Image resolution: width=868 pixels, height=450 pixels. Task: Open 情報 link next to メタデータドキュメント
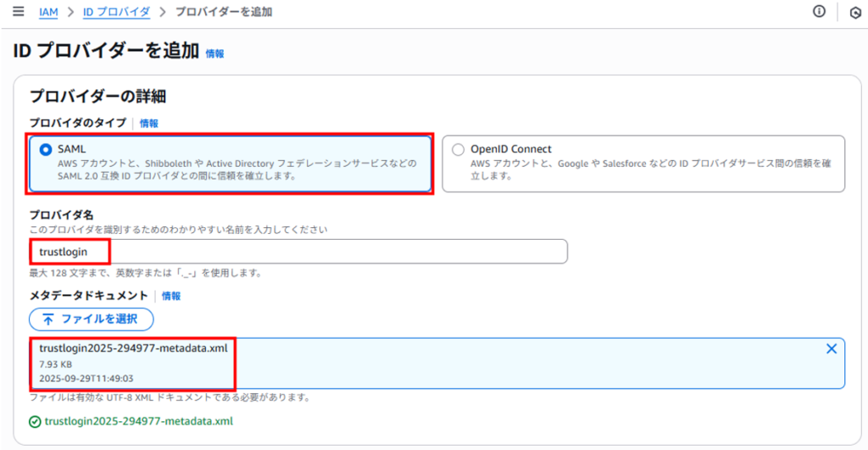[171, 297]
